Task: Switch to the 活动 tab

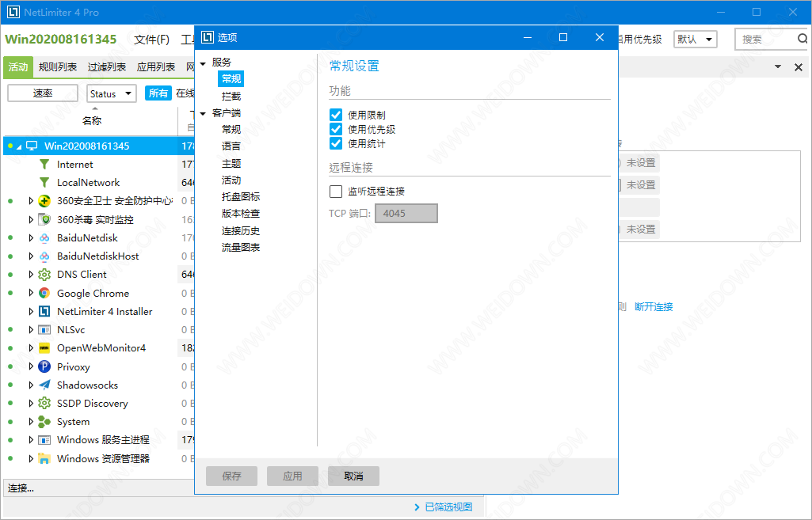Action: [x=18, y=67]
